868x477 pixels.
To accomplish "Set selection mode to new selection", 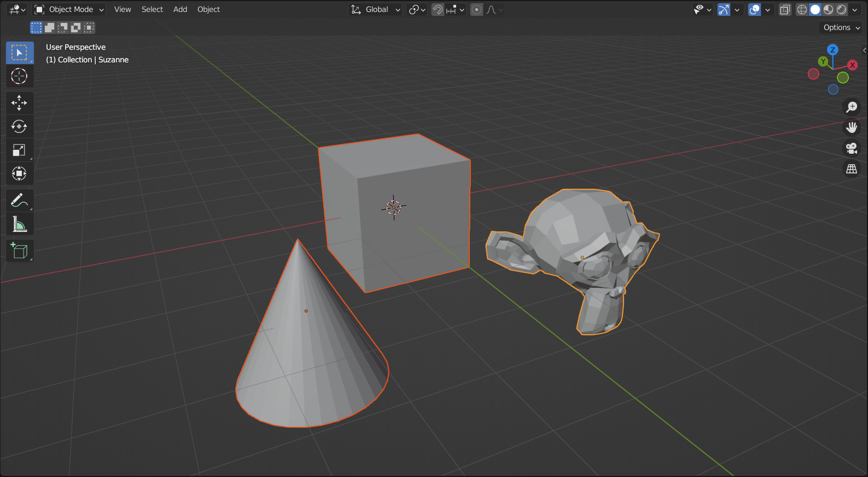I will 36,27.
